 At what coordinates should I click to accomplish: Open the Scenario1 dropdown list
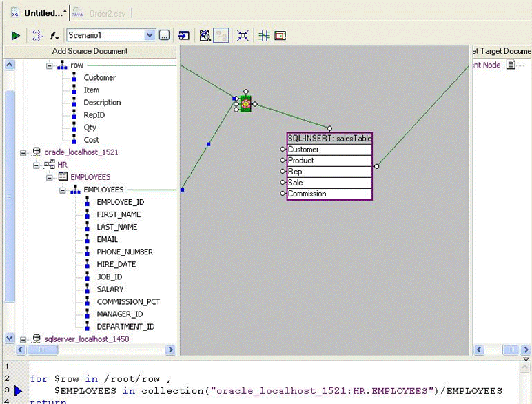click(150, 35)
